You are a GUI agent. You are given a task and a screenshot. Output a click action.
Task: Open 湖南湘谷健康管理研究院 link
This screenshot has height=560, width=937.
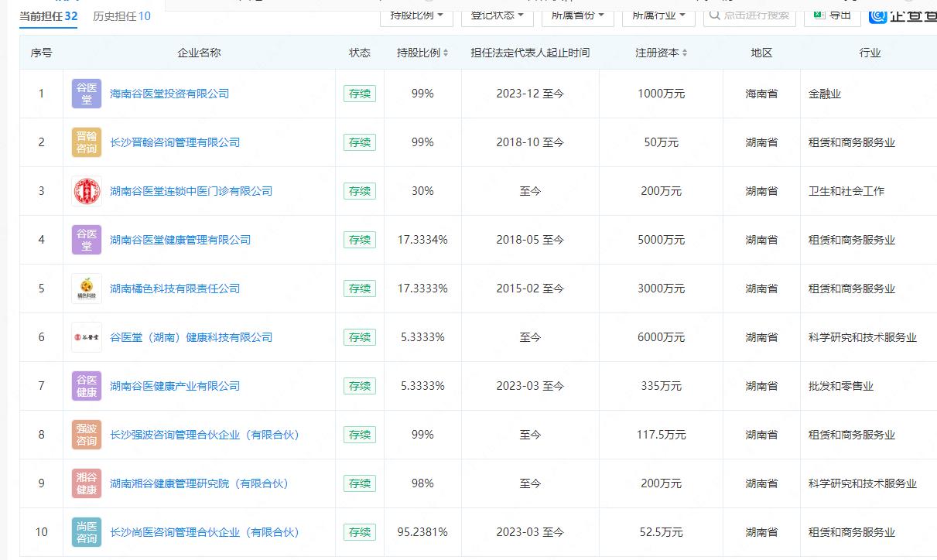pyautogui.click(x=199, y=483)
